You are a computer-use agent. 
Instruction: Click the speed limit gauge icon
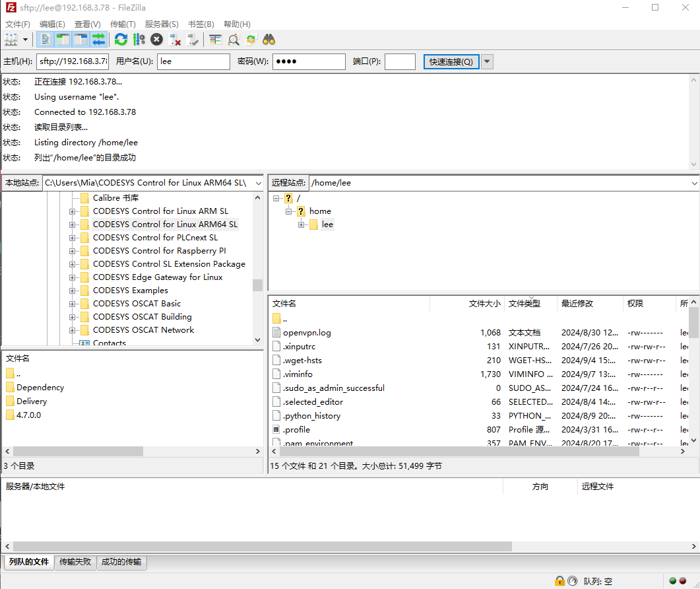572,581
